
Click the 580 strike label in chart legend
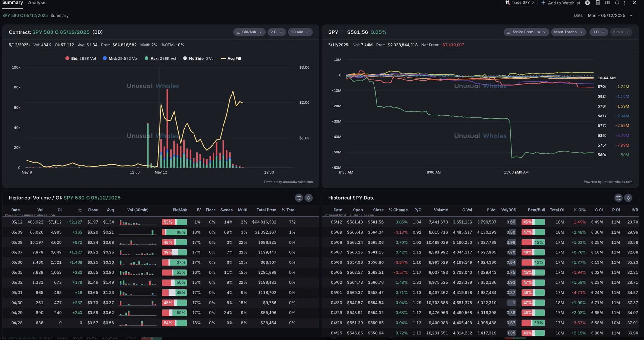[601, 155]
